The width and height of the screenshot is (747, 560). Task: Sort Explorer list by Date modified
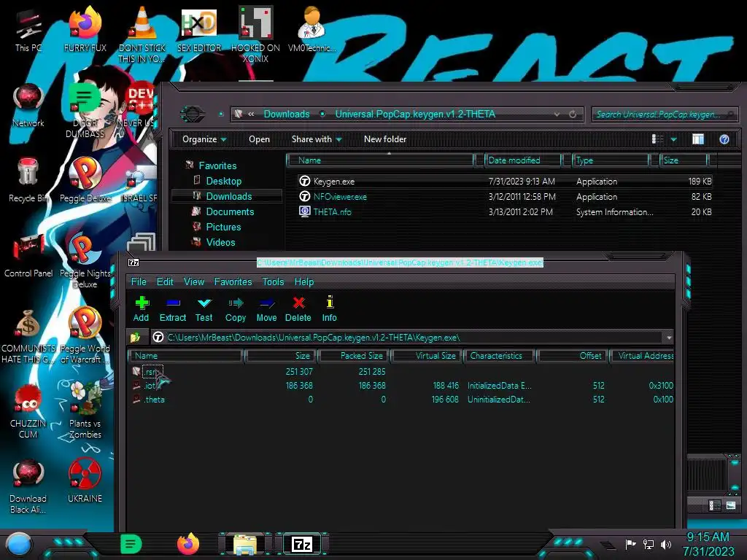(x=522, y=160)
